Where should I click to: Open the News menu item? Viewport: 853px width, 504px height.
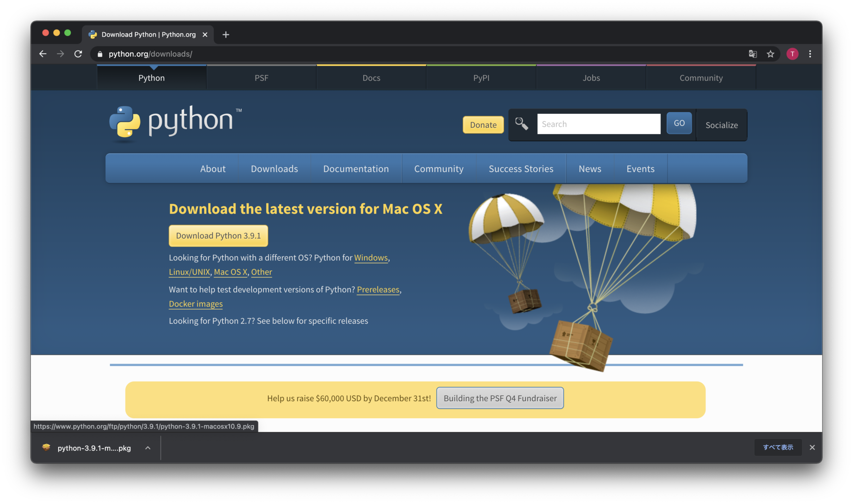589,169
